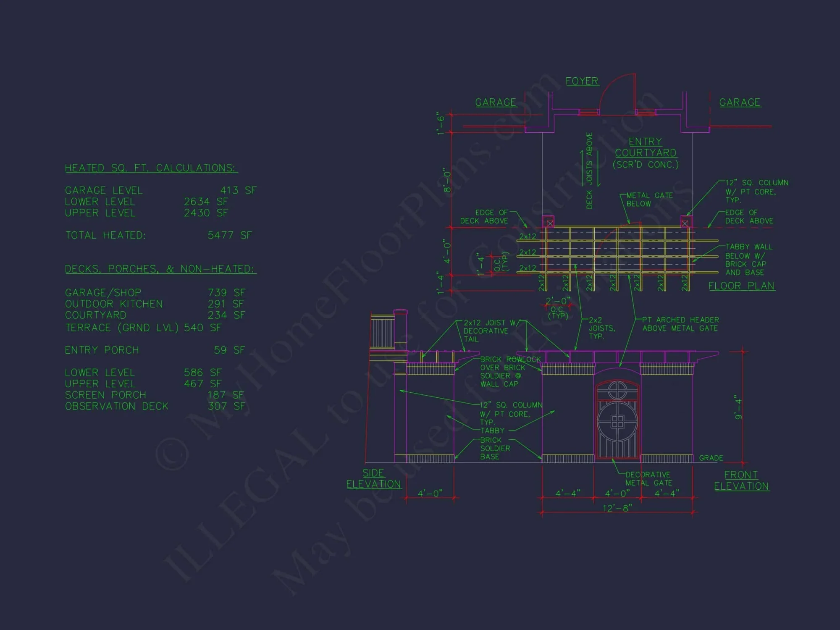This screenshot has height=630, width=840.
Task: Click the Floor Plan title label
Action: (741, 286)
